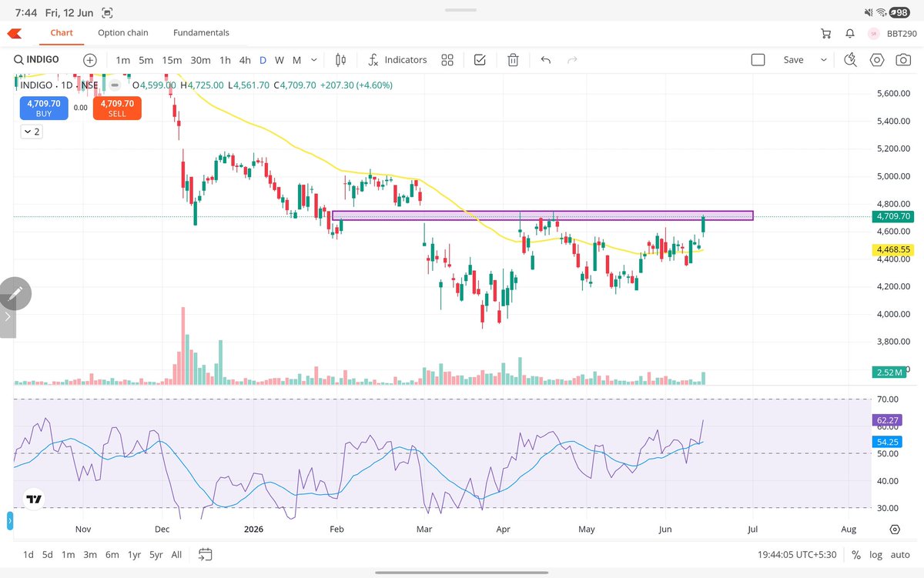Set the range to 3m

(90, 555)
